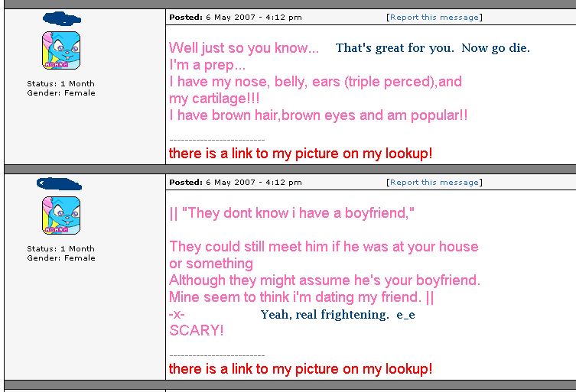Click 'I have brown hair,brown eyes' line
This screenshot has width=576, height=392.
318,115
